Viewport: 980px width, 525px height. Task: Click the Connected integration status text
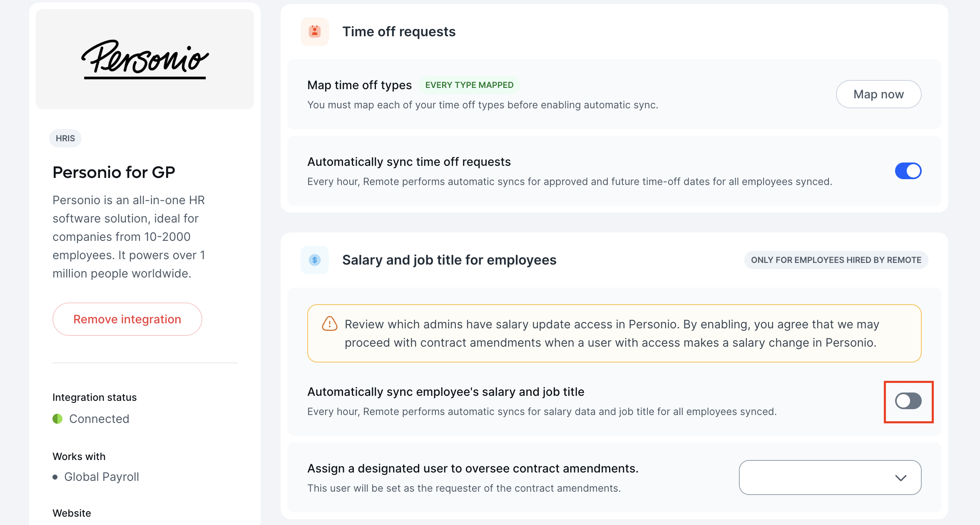pyautogui.click(x=99, y=419)
